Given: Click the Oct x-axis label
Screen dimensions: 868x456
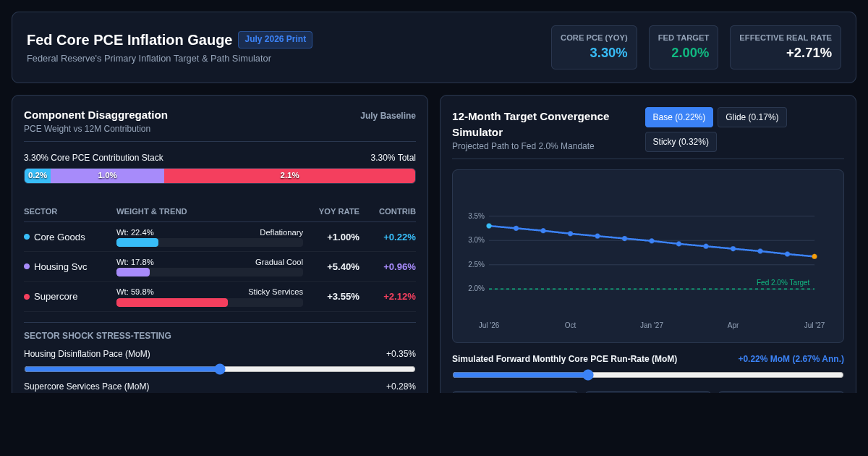Looking at the screenshot, I should [570, 325].
